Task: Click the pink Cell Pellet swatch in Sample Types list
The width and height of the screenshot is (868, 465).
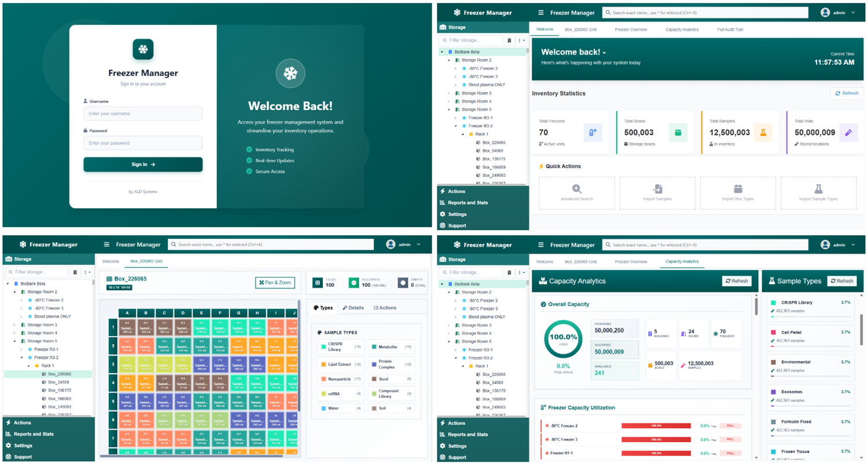Action: [x=773, y=333]
